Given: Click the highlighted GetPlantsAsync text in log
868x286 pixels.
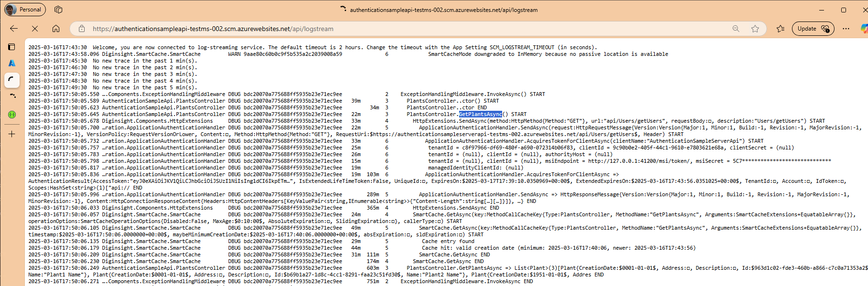Looking at the screenshot, I should coord(480,114).
